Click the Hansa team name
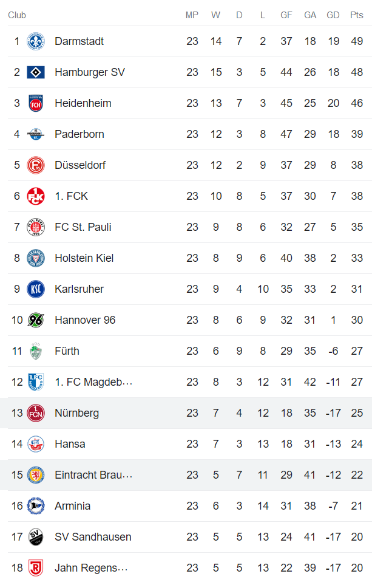The height and width of the screenshot is (588, 372). click(x=70, y=444)
